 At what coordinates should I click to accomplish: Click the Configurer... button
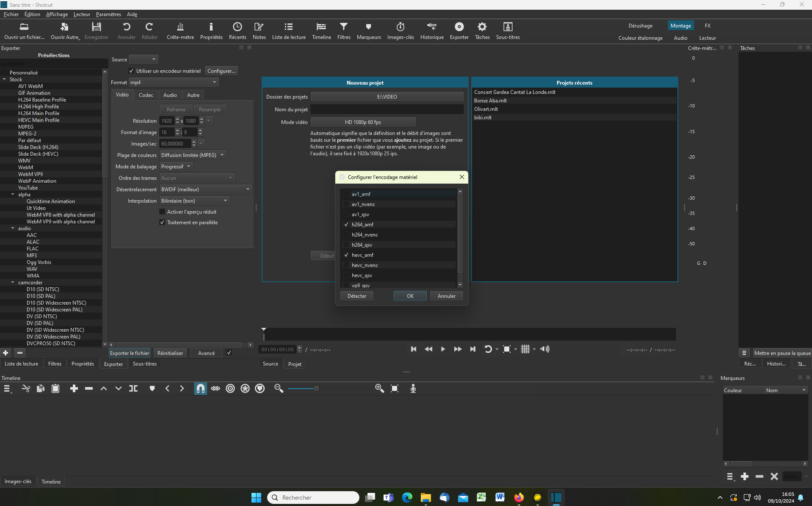(221, 71)
